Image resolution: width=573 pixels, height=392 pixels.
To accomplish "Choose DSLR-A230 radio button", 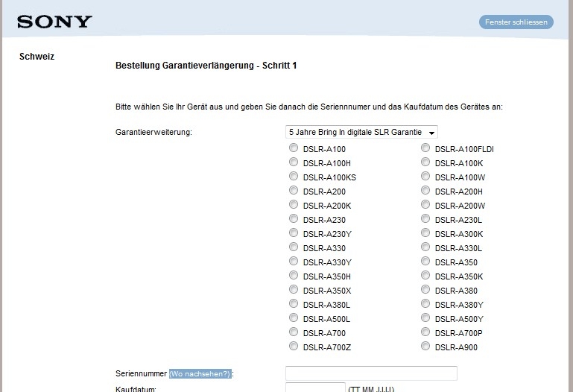I will 294,219.
